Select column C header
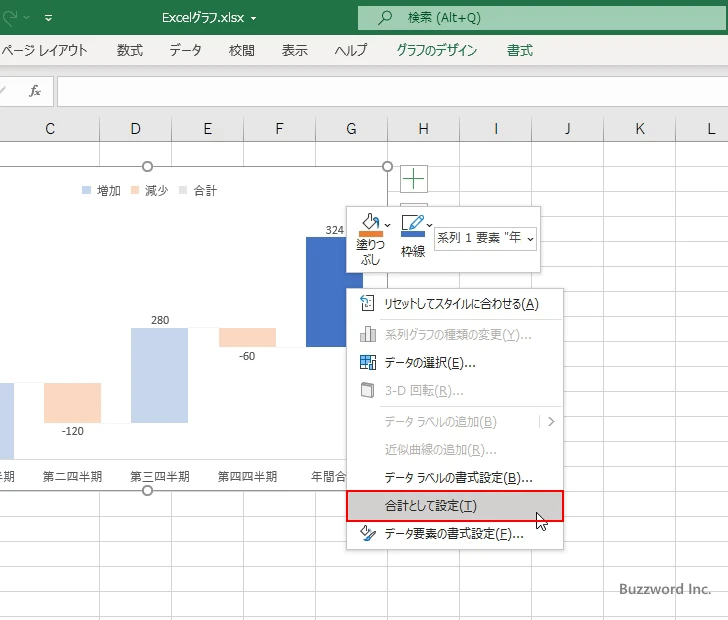This screenshot has width=728, height=620. [50, 129]
